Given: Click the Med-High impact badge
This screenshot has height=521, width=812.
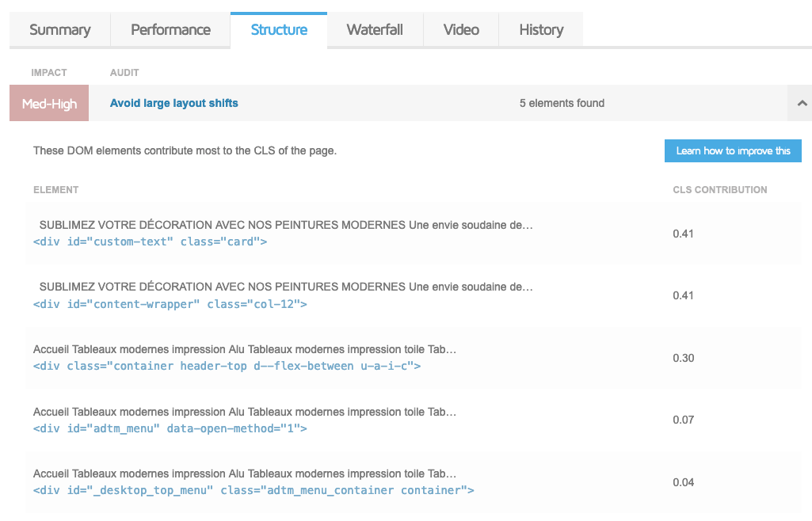Looking at the screenshot, I should click(x=49, y=104).
